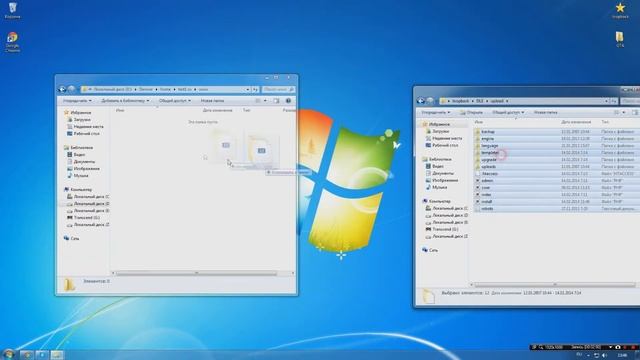Viewport: 640px width, 360px height.
Task: Click horizontal scrollbar in right window
Action: click(555, 285)
